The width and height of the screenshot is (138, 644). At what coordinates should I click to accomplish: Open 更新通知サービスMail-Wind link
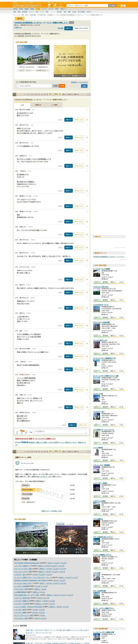point(79,82)
